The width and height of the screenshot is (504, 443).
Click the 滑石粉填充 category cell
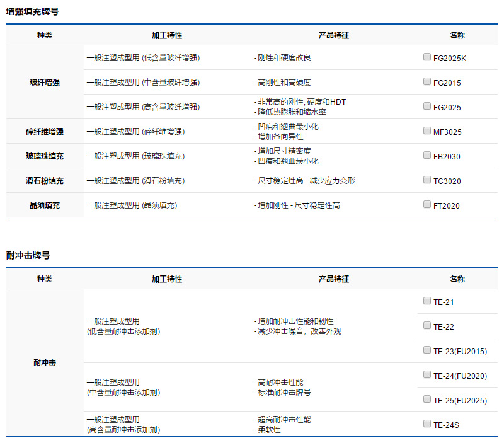[x=45, y=181]
